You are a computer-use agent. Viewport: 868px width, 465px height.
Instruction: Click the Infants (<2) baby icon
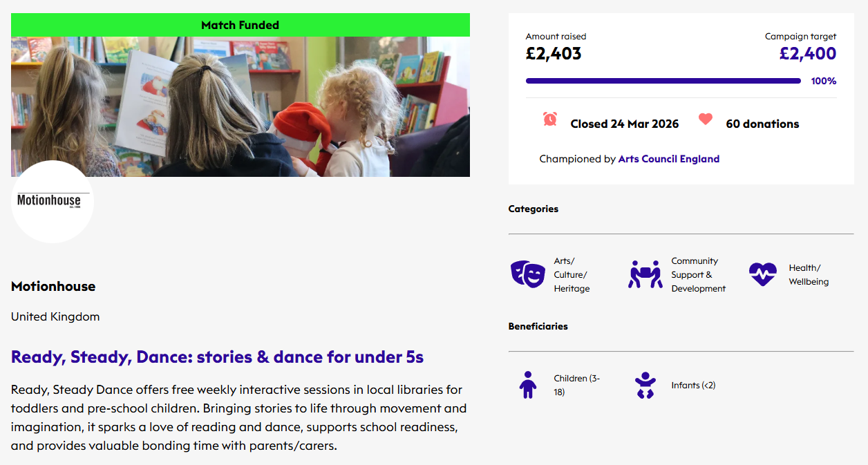(x=645, y=385)
